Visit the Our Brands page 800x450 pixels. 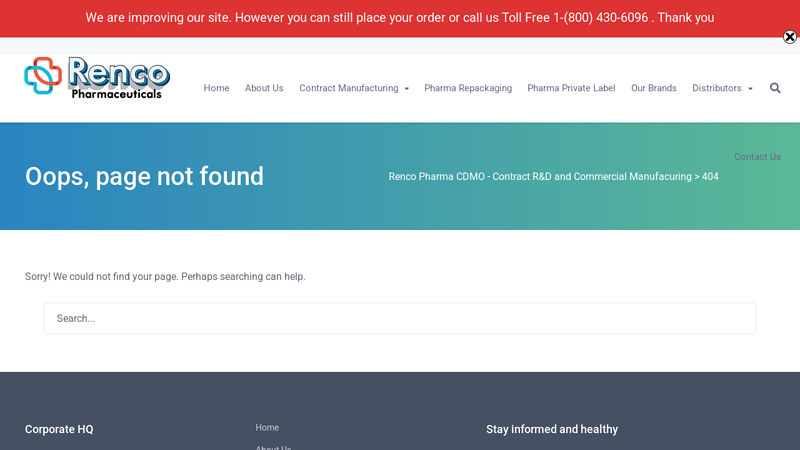click(653, 88)
